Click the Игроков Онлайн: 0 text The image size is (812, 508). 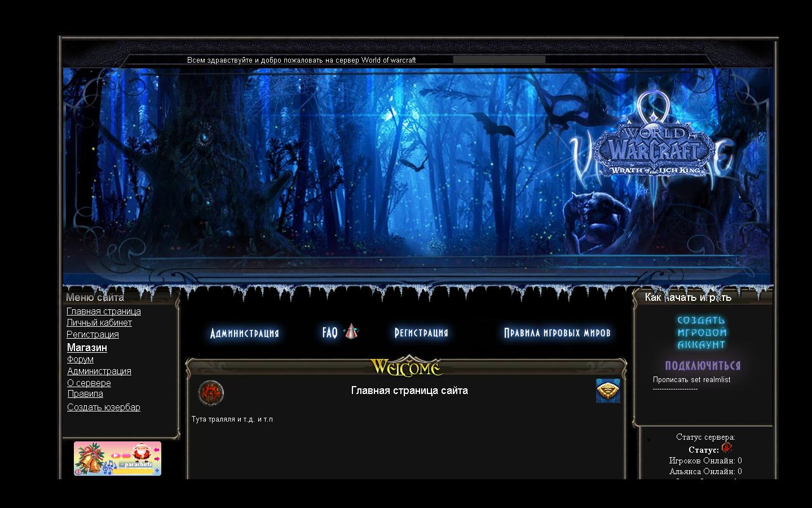point(705,461)
